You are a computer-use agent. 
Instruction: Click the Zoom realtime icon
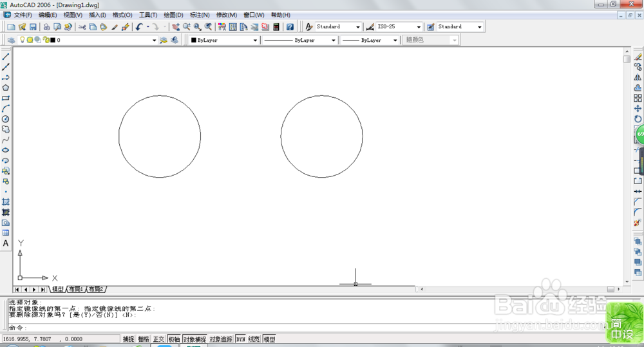click(187, 26)
